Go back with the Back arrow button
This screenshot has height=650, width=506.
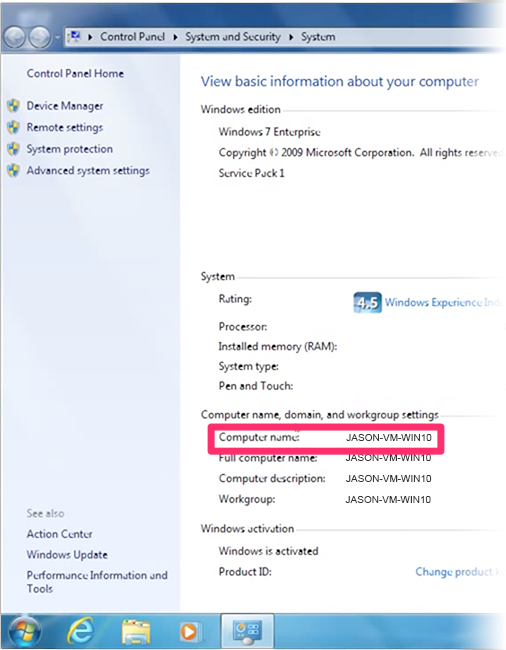click(x=16, y=38)
